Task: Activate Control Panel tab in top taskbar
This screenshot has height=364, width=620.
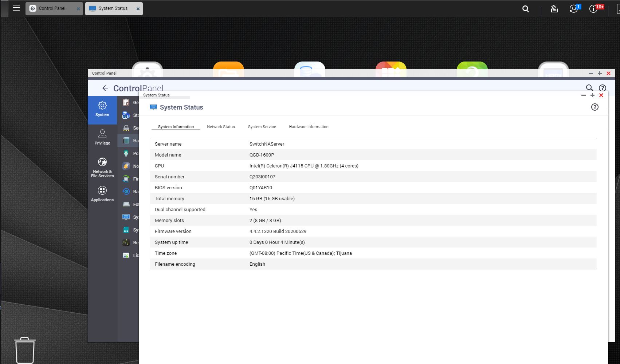Action: pyautogui.click(x=54, y=8)
